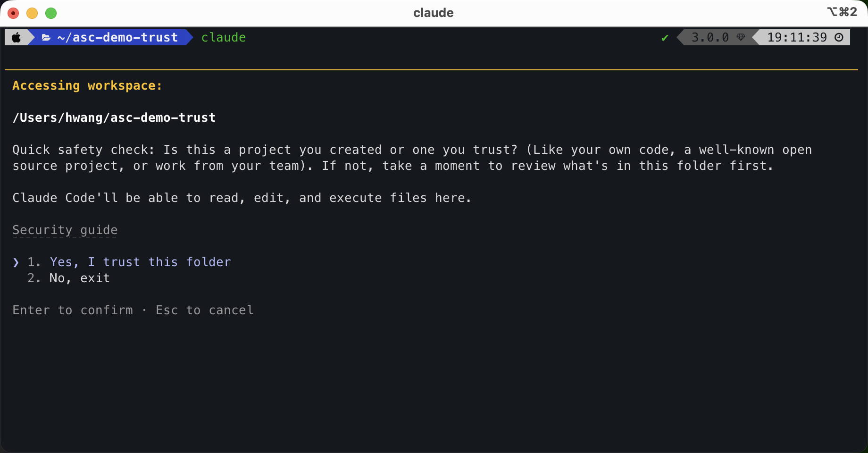This screenshot has height=453, width=868.
Task: Click the Apple logo prompt segment
Action: 16,37
